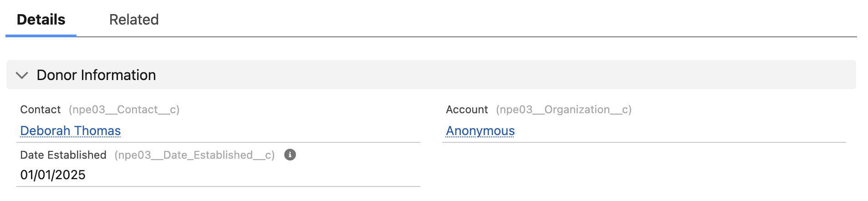This screenshot has height=201, width=868.
Task: Click the Donor Information section title
Action: point(96,75)
